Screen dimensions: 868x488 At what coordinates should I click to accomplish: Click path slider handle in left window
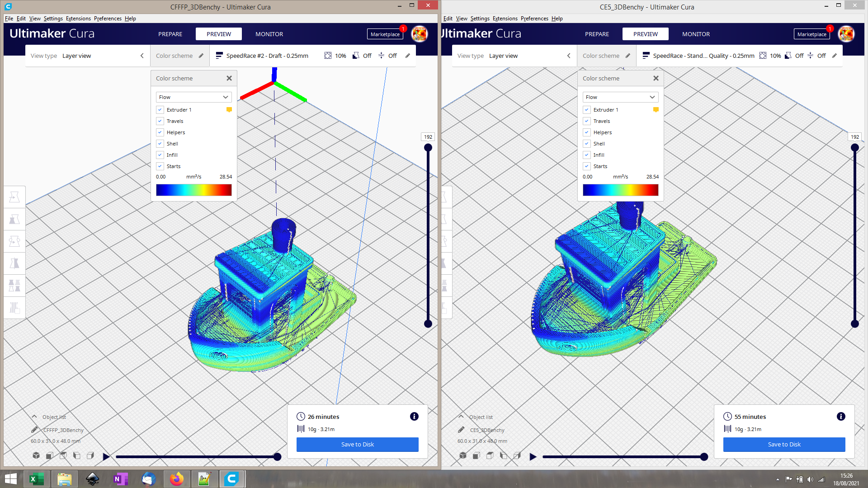coord(278,457)
